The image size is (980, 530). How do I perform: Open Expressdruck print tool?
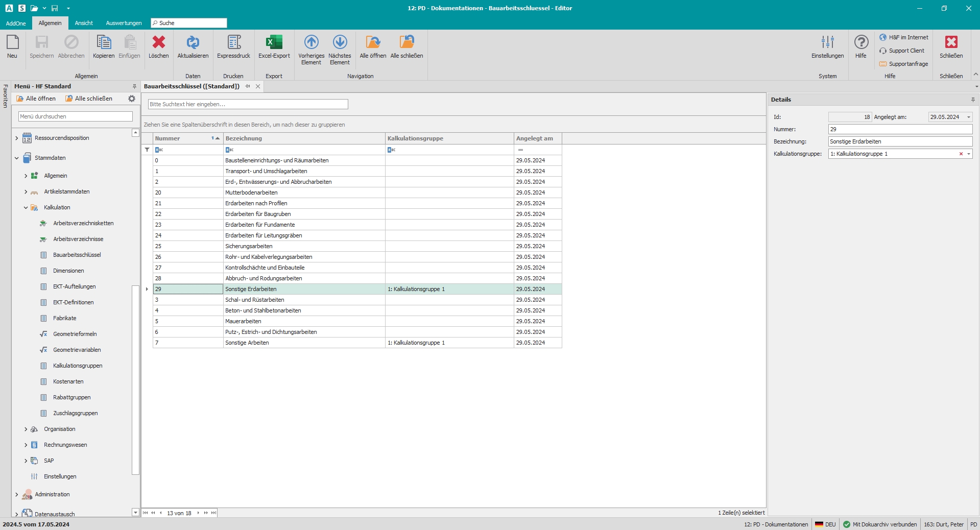pos(233,43)
